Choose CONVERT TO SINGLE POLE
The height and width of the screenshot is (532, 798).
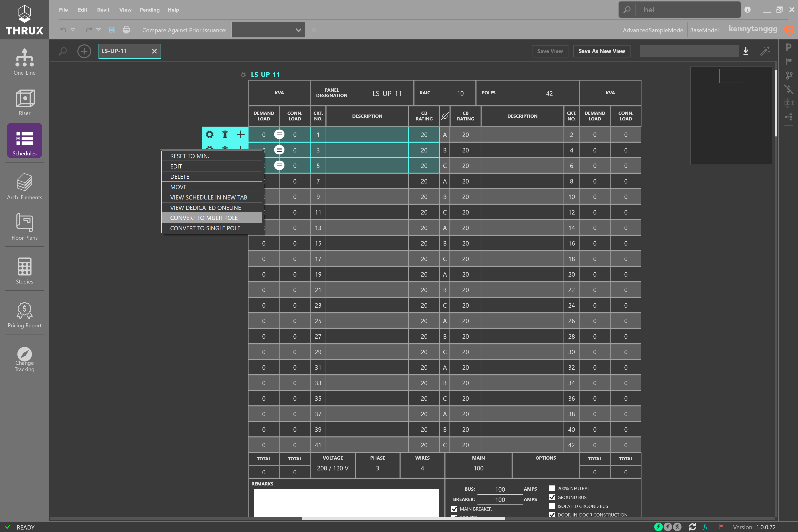click(x=212, y=228)
